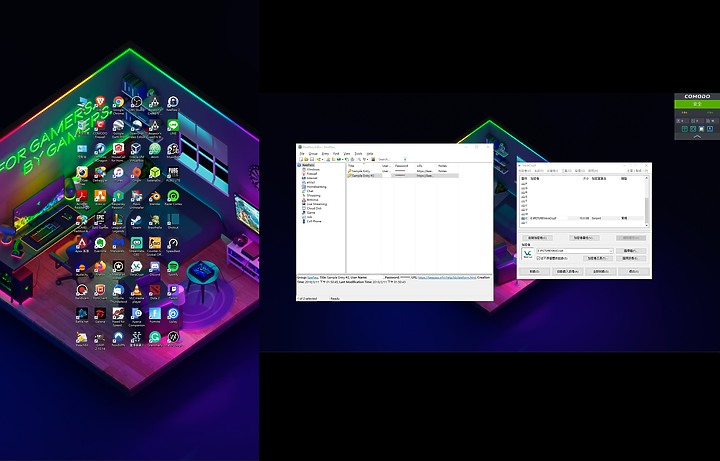
Task: Select the Firefox desktop shortcut
Action: [100, 266]
